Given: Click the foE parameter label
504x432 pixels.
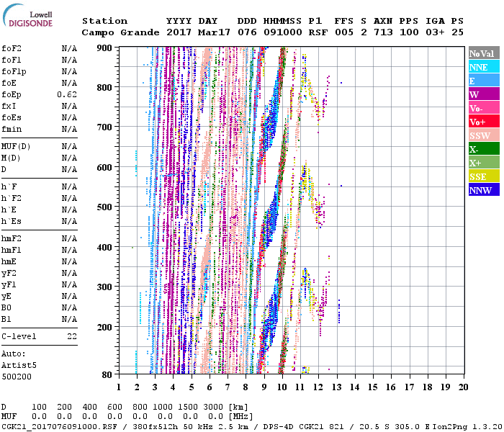Looking at the screenshot, I should click(x=9, y=84).
